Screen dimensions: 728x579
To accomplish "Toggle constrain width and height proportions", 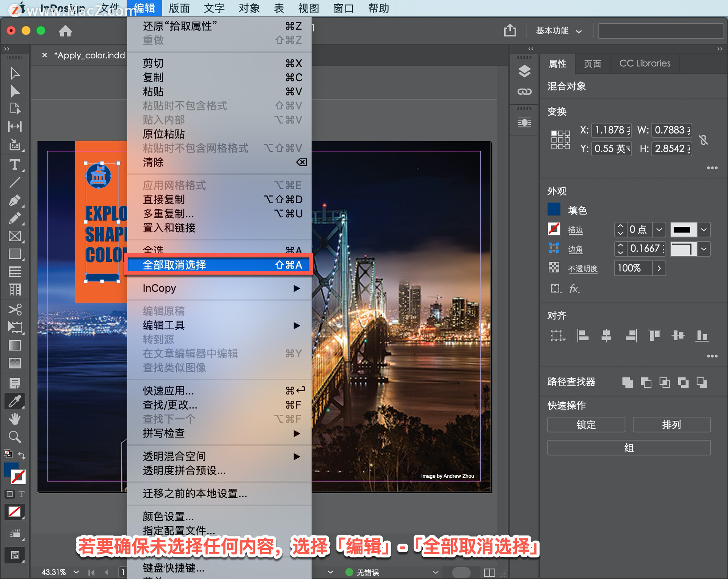I will (703, 140).
